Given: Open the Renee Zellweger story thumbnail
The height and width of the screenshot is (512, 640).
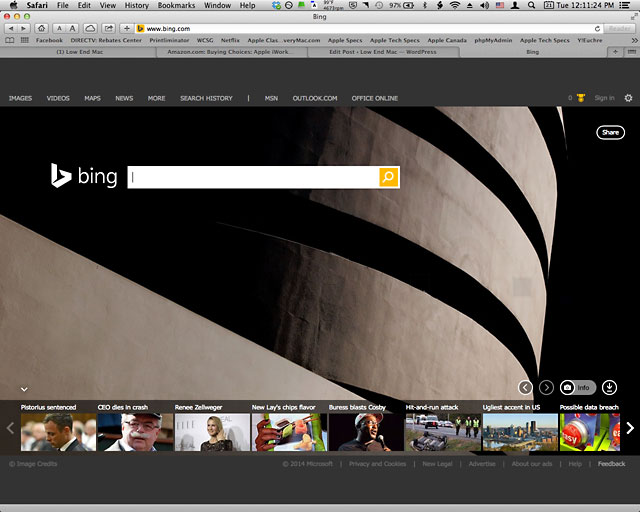Looking at the screenshot, I should [x=212, y=432].
